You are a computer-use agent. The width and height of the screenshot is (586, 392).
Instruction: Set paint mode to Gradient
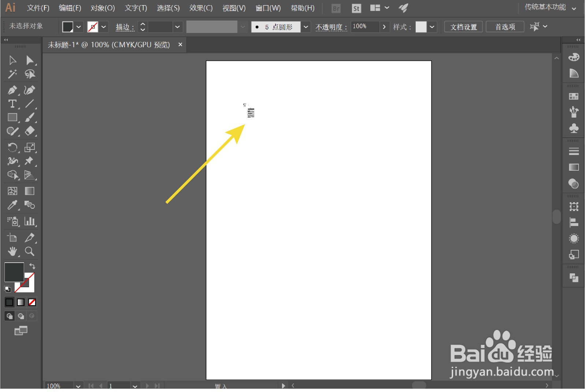coord(21,302)
